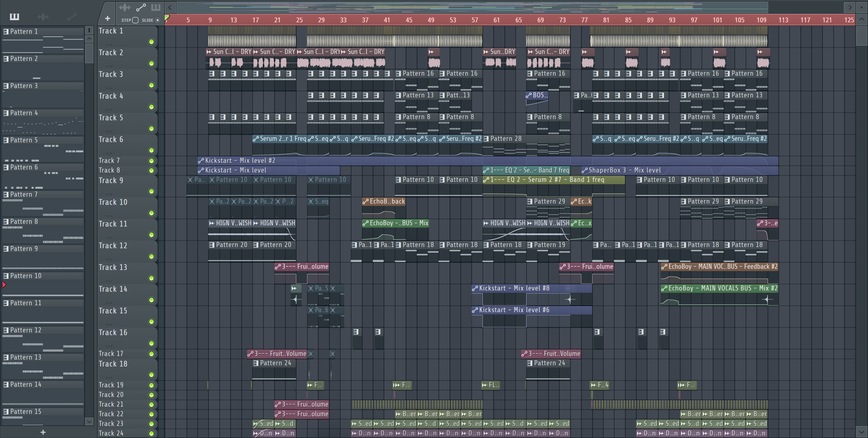
Task: Mute Track 2 with its green LED
Action: click(x=151, y=63)
